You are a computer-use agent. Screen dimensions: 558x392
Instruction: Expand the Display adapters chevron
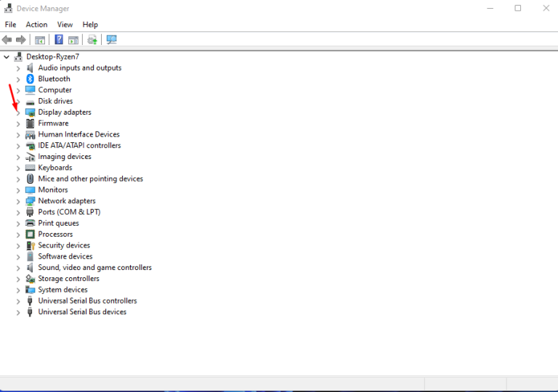[x=18, y=113]
